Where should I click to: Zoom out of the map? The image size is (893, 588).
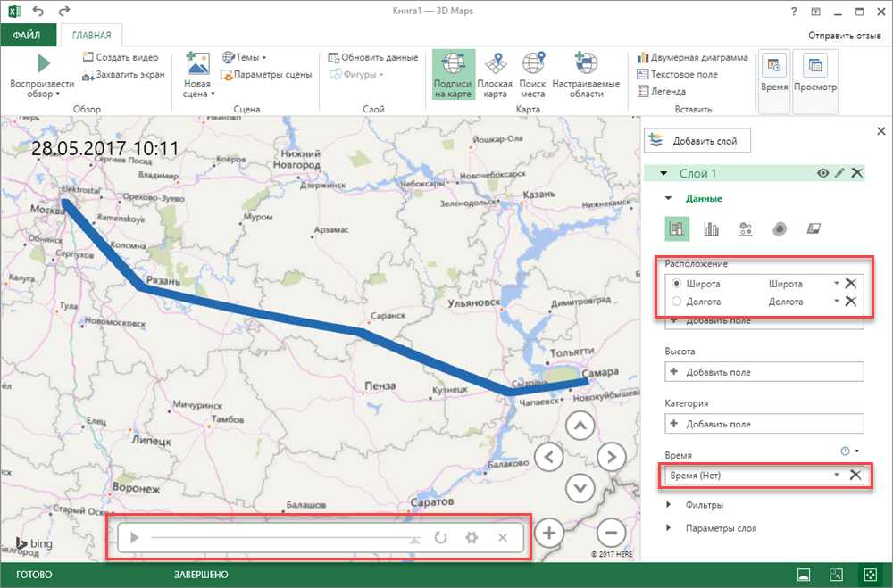pyautogui.click(x=612, y=533)
